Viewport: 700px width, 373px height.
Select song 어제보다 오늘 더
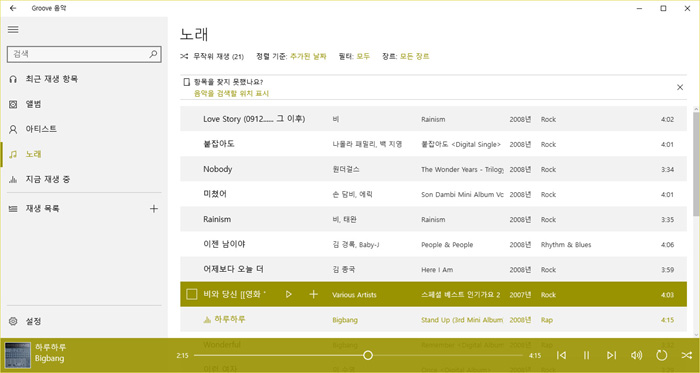tap(233, 269)
